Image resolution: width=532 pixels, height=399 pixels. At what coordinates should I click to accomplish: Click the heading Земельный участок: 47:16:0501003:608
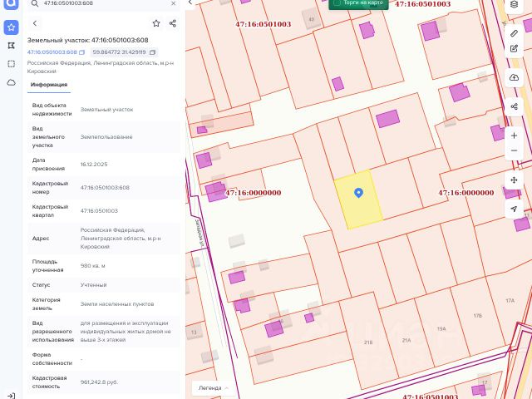(x=88, y=40)
